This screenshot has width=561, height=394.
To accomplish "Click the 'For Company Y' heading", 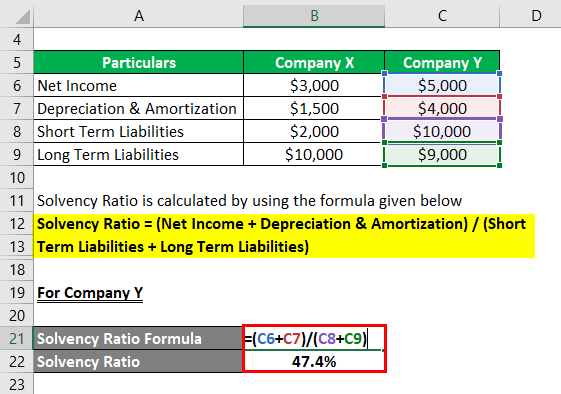I will click(x=90, y=293).
